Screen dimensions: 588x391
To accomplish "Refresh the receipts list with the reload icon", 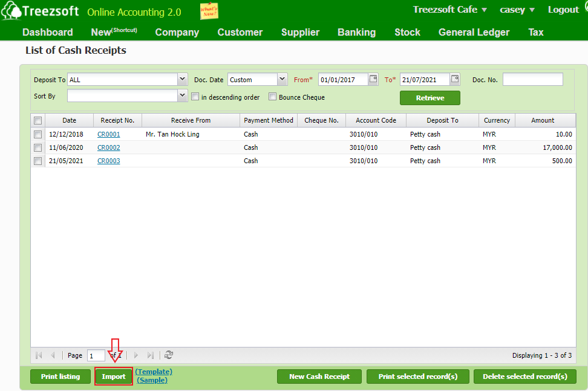I will [x=169, y=355].
